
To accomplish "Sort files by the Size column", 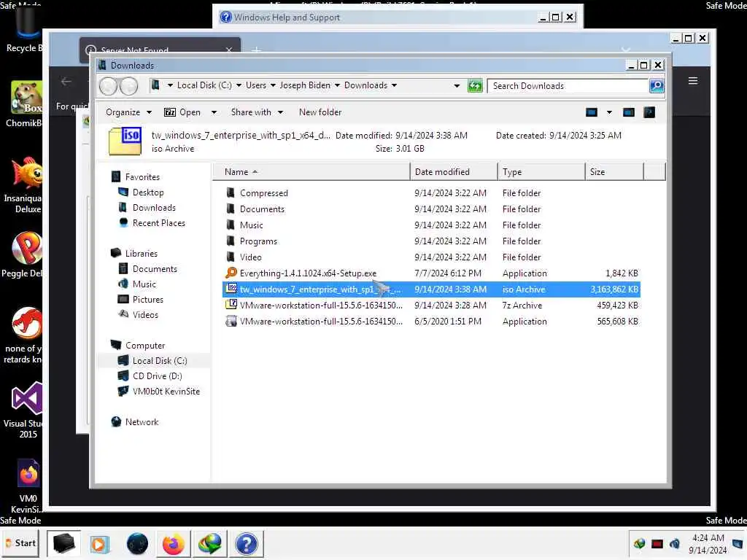I will pyautogui.click(x=614, y=172).
